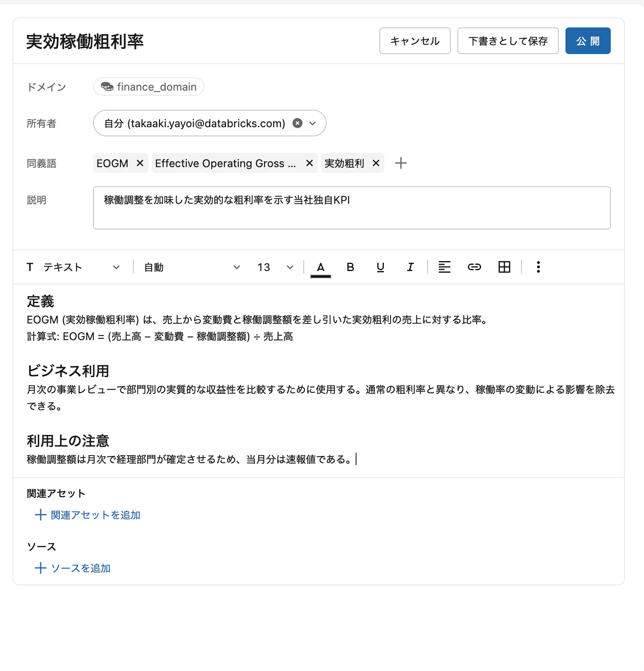Open the text alignment options icon
Screen dimensions: 644x671
click(x=445, y=267)
